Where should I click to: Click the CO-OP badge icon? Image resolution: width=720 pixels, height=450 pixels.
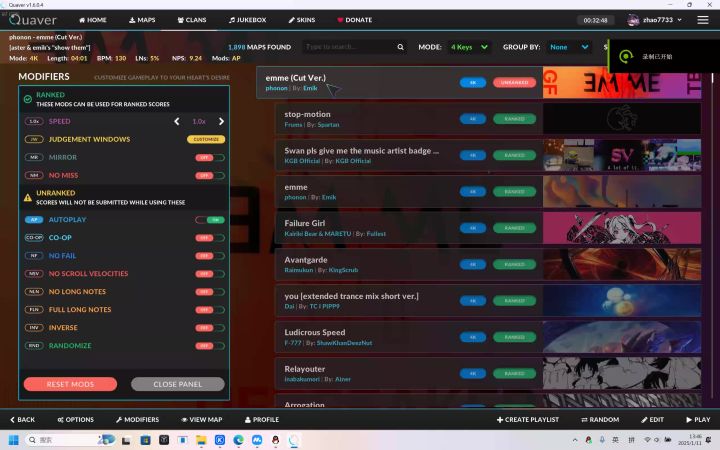click(x=34, y=237)
